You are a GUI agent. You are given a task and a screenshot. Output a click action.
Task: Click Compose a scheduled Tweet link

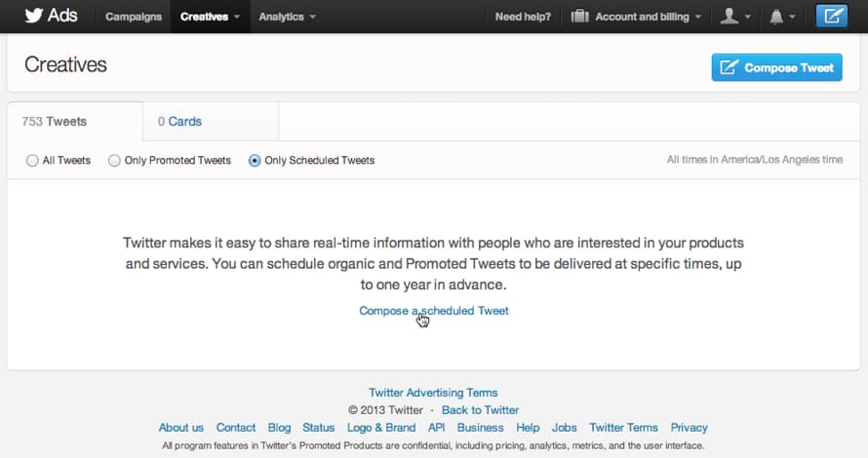(434, 311)
